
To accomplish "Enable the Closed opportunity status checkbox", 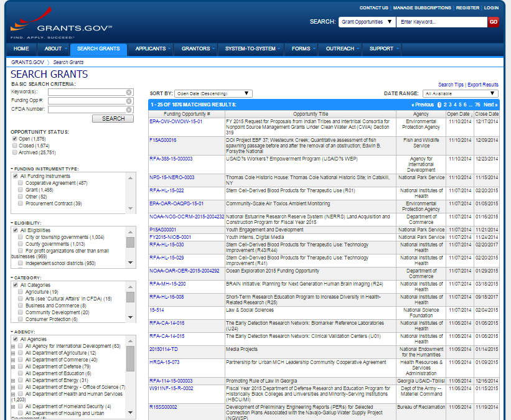I will (14, 146).
